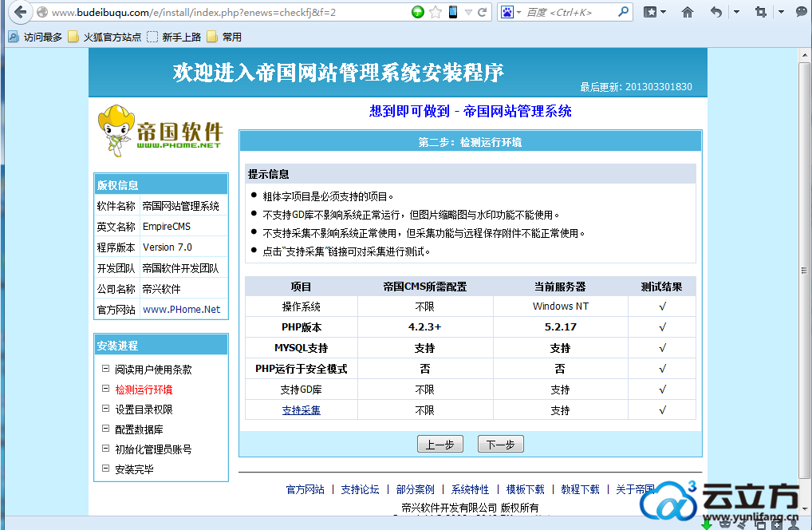Click the page scrollbar down arrow

(805, 509)
